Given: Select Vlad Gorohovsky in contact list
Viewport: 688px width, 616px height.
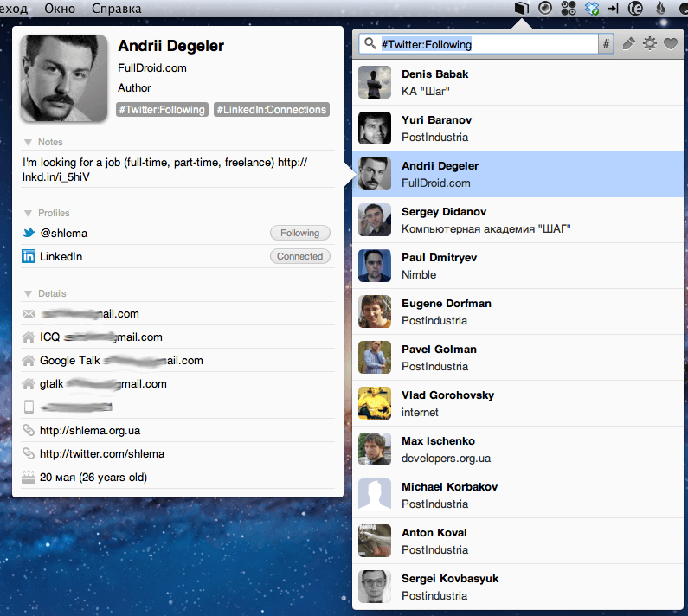Looking at the screenshot, I should click(518, 403).
